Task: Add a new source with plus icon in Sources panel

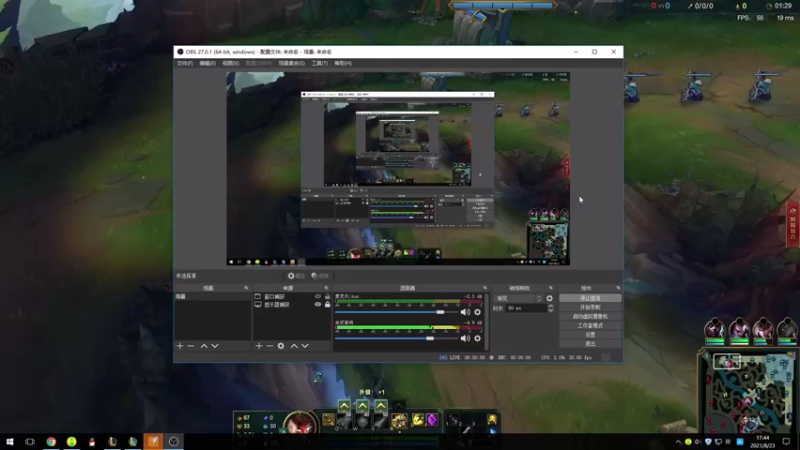Action: (x=259, y=346)
